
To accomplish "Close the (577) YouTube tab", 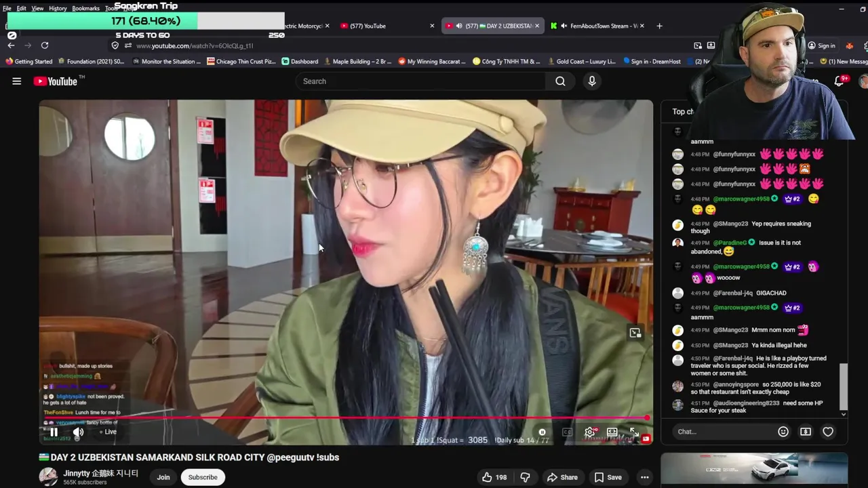I will [432, 26].
